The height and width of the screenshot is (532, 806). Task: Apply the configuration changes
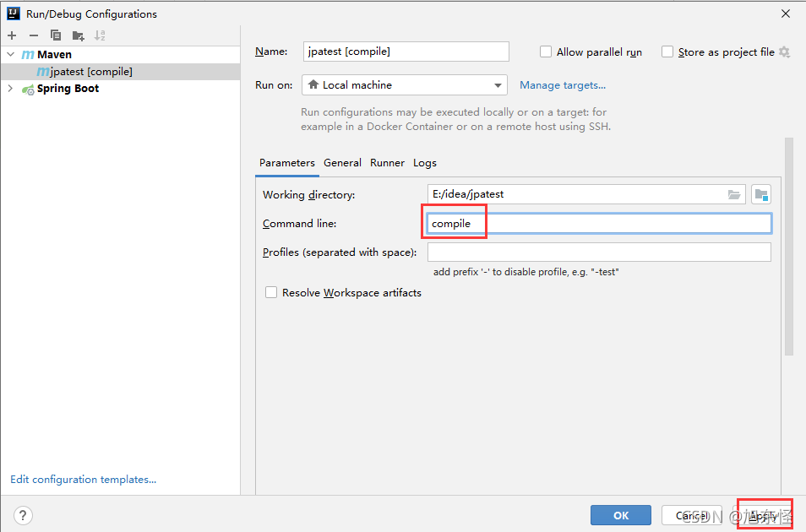[x=763, y=515]
